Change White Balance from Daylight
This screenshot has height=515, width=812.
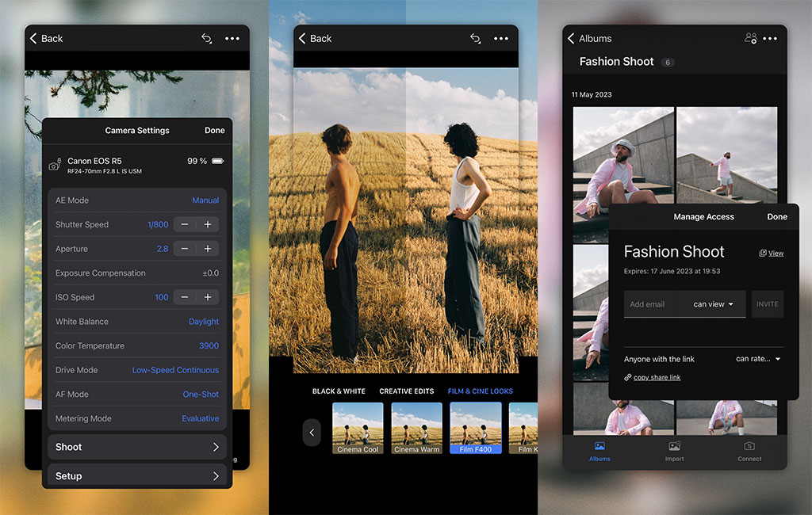204,322
